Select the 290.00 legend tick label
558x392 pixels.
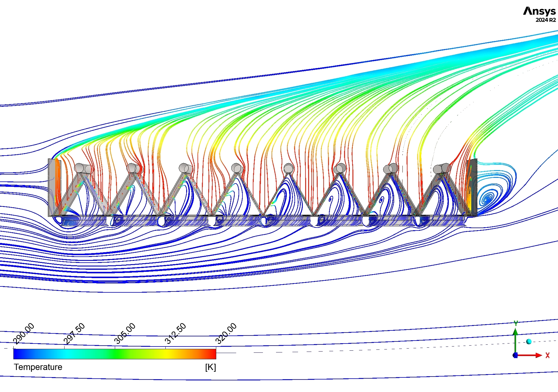tap(24, 332)
